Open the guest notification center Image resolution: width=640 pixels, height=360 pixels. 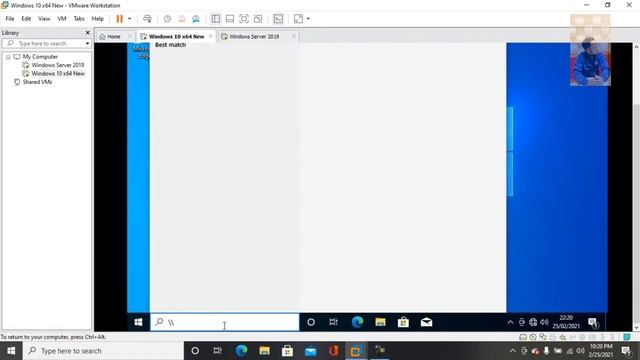click(x=593, y=323)
